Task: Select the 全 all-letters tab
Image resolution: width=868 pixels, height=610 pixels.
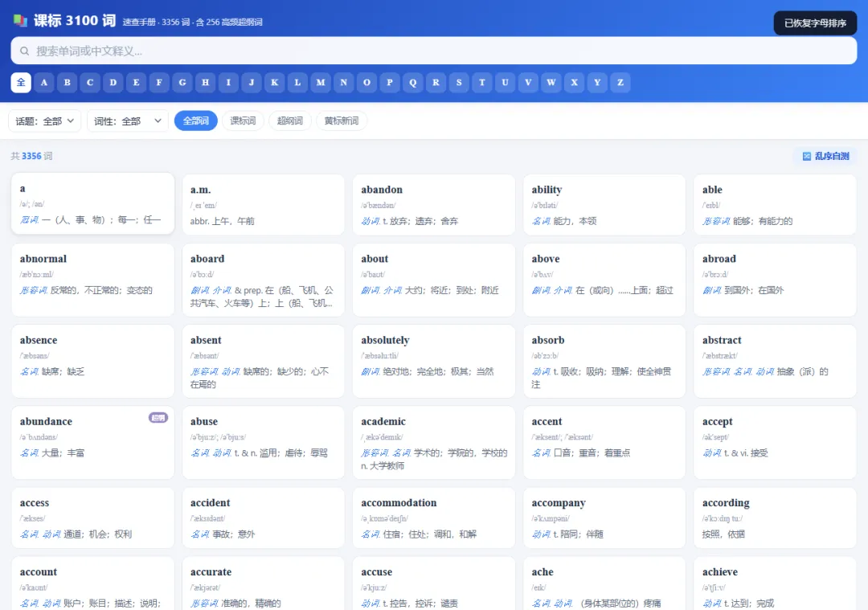Action: 21,83
